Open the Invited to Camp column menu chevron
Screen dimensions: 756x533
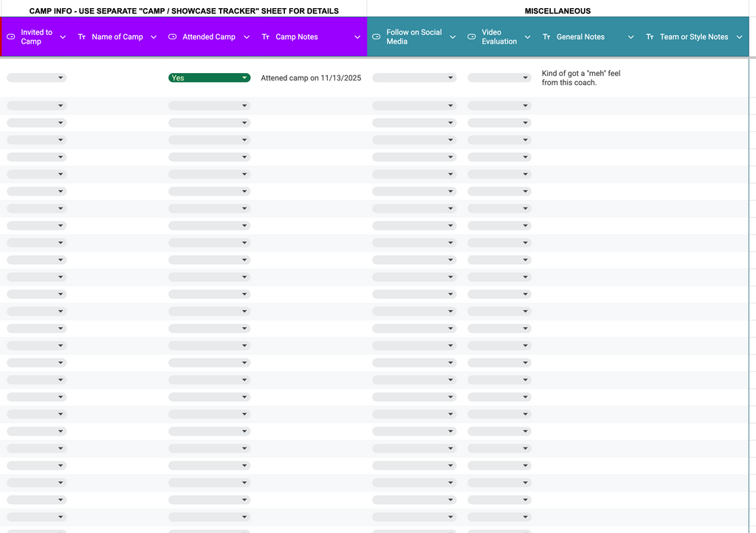pyautogui.click(x=63, y=37)
